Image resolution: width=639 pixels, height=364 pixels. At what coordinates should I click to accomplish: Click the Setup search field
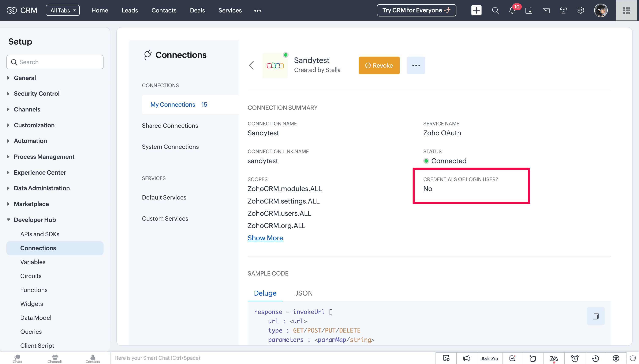point(55,62)
